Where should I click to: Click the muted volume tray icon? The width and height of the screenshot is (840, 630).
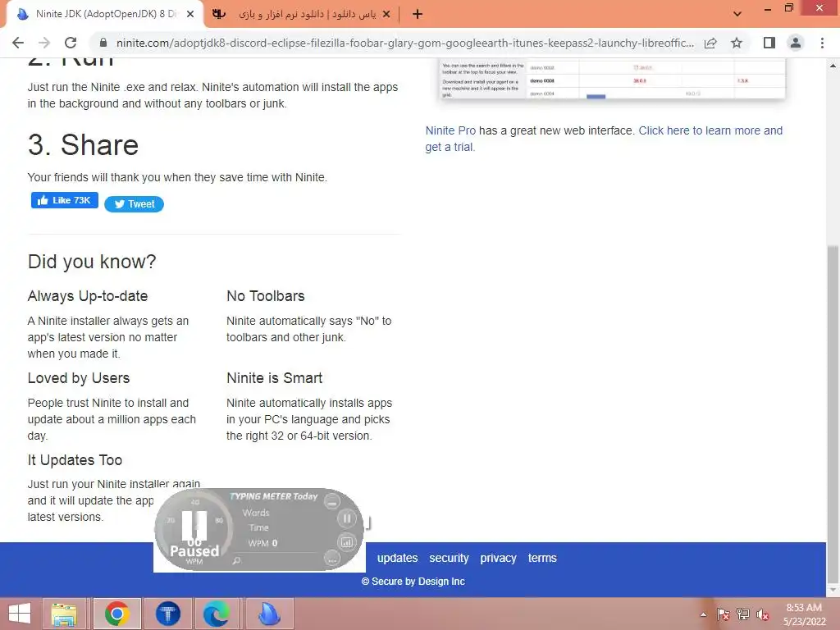click(x=763, y=614)
